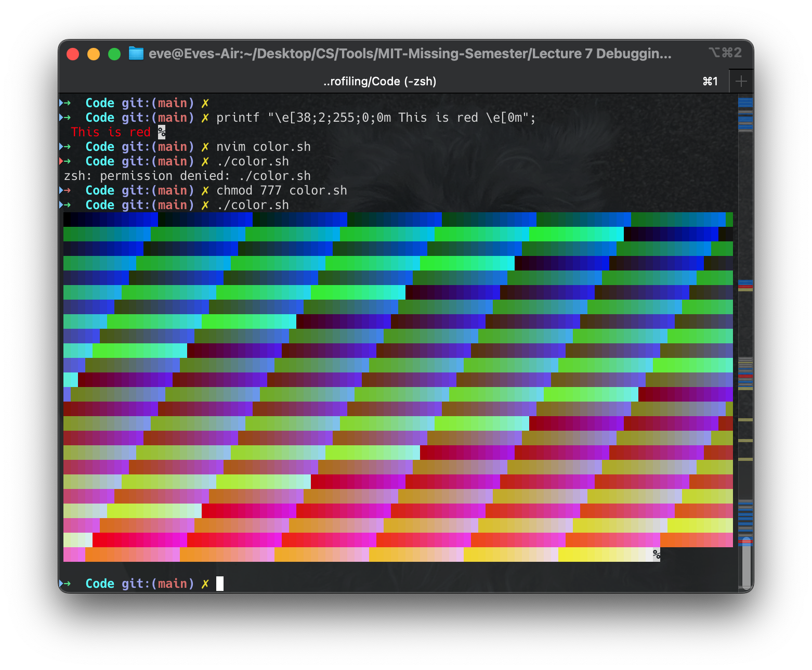Image resolution: width=812 pixels, height=670 pixels.
Task: Place the cursor at the terminal input prompt
Action: [x=220, y=584]
